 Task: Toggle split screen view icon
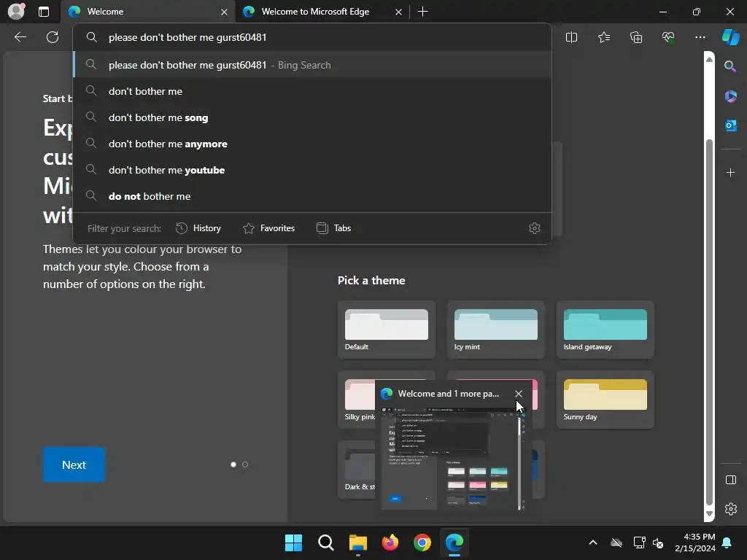571,37
